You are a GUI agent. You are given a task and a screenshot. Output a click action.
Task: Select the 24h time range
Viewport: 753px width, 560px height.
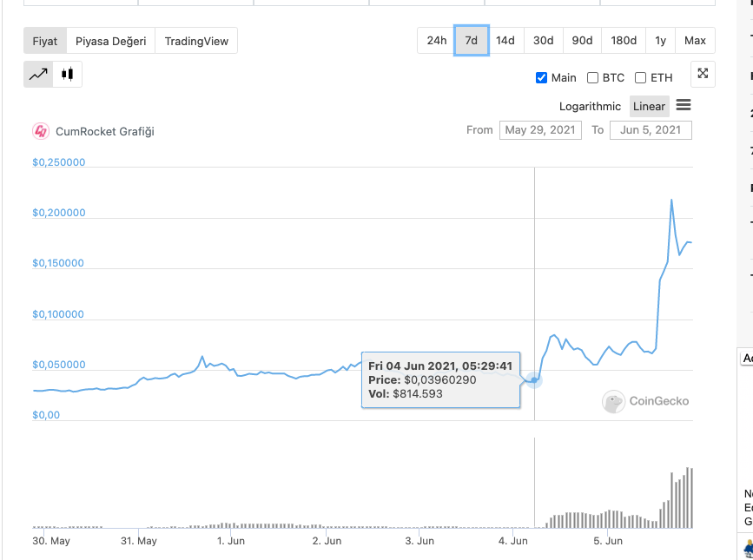(x=436, y=41)
